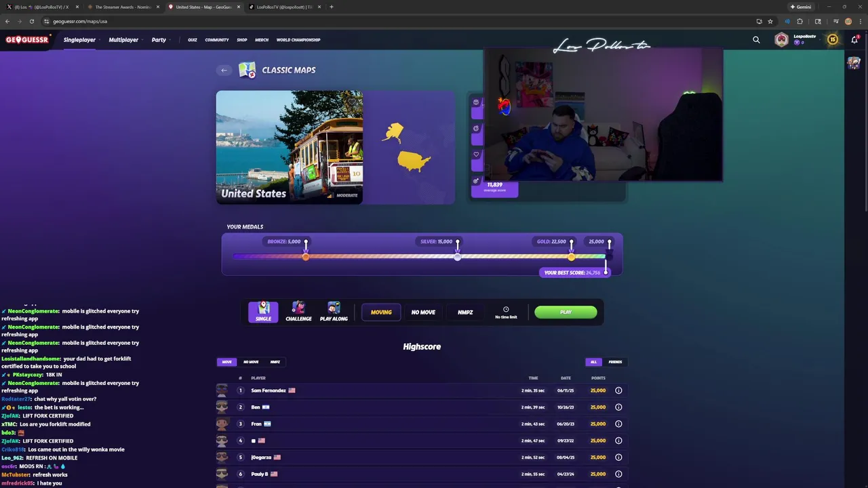Open the Multiplayer menu
The image size is (868, 488).
pyautogui.click(x=124, y=39)
